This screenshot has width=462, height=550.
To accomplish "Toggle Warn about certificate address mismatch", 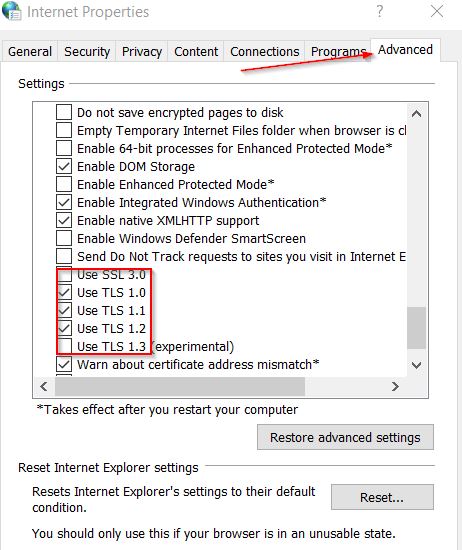I will [64, 364].
